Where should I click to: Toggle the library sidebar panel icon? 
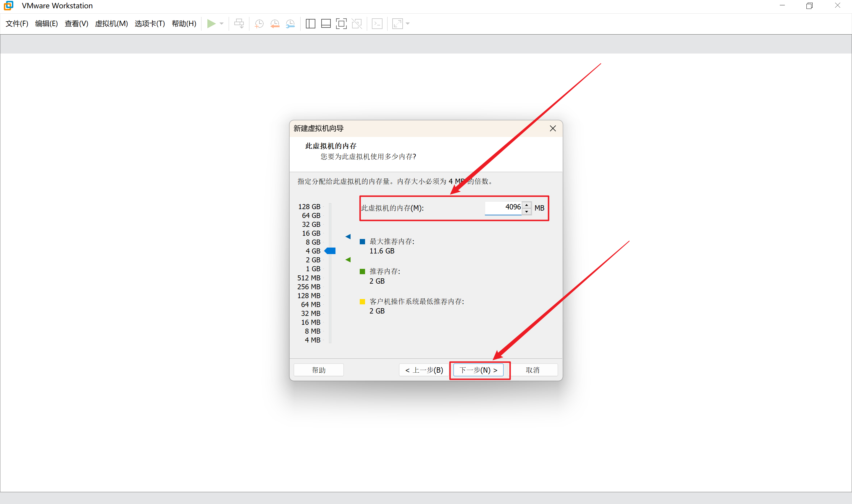pos(310,23)
